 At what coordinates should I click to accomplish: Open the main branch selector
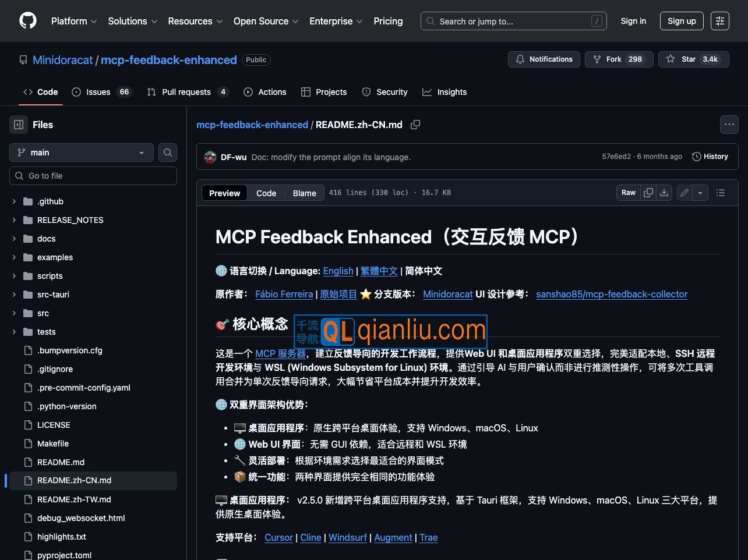pyautogui.click(x=80, y=152)
